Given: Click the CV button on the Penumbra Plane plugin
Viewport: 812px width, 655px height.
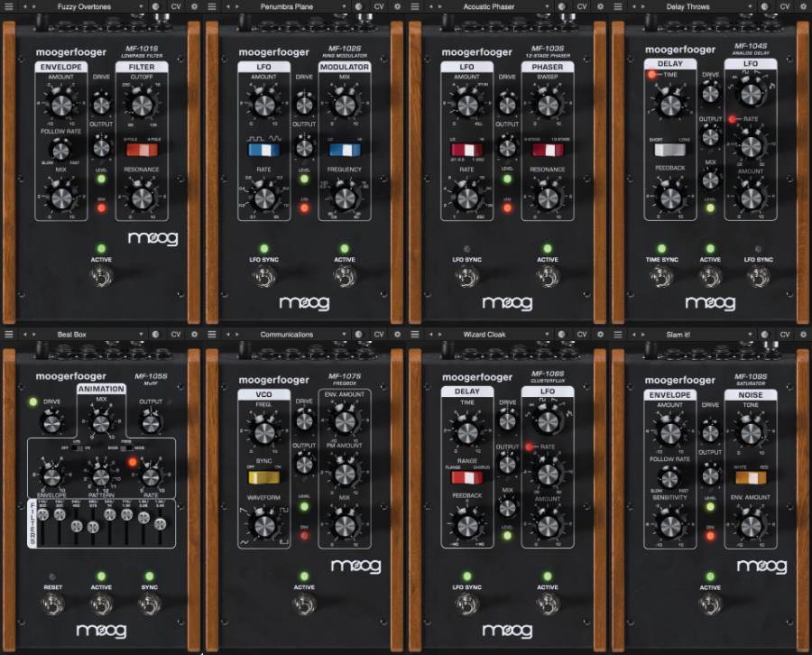Looking at the screenshot, I should [379, 6].
